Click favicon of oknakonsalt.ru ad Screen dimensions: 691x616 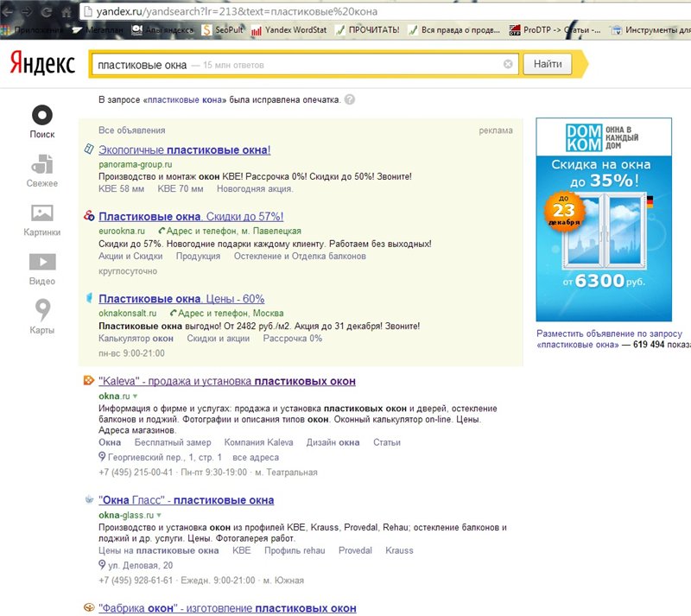(x=89, y=298)
